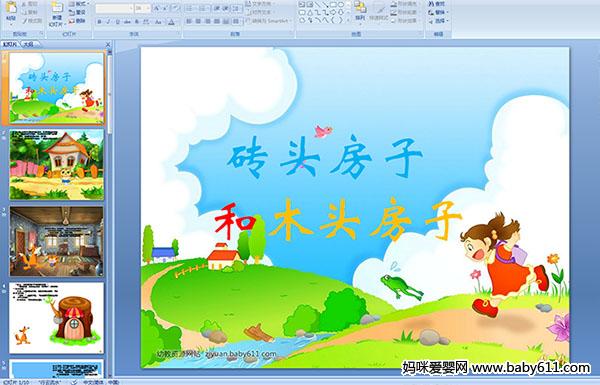600x385 pixels.
Task: Click the Layout button in slides group
Action: [78, 3]
